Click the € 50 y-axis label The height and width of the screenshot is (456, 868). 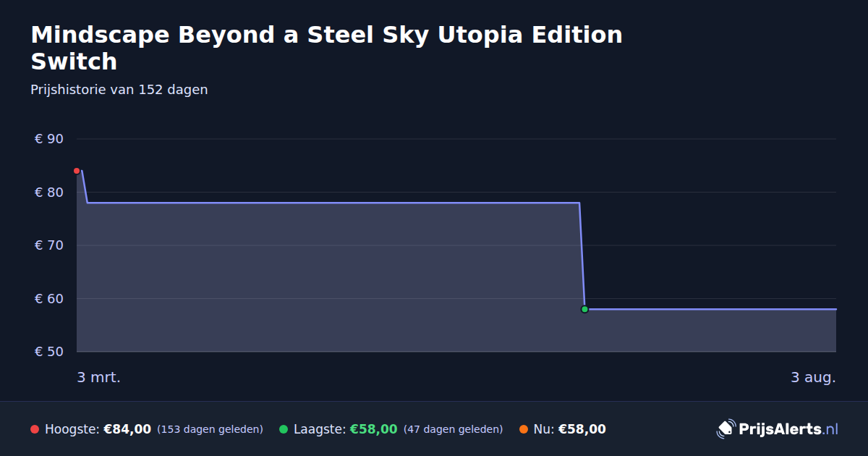coord(49,352)
